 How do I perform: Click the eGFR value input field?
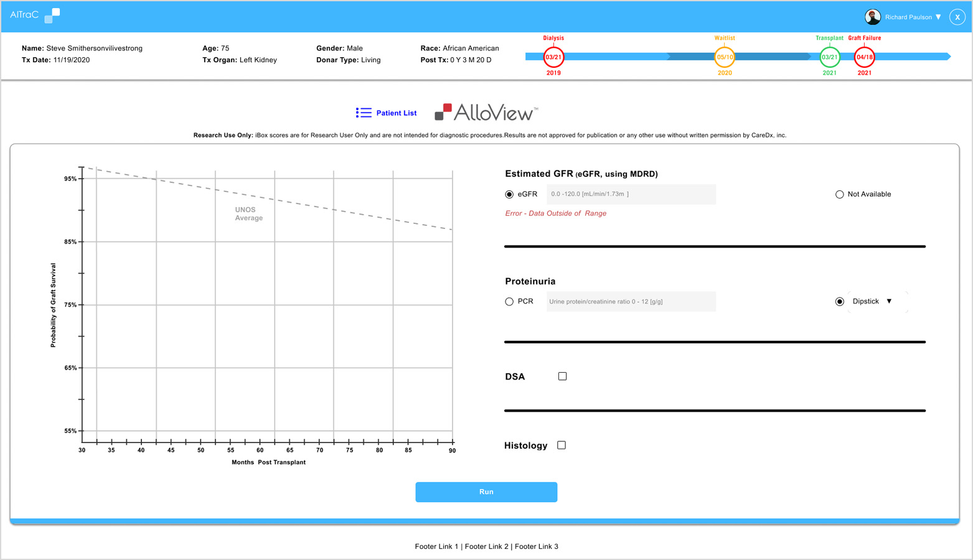pyautogui.click(x=631, y=194)
